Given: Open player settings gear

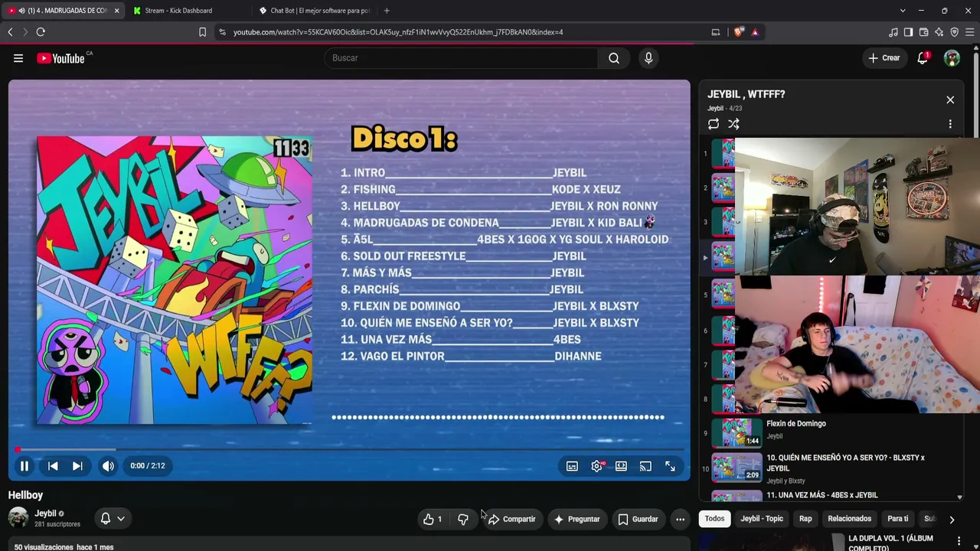Looking at the screenshot, I should coord(596,466).
